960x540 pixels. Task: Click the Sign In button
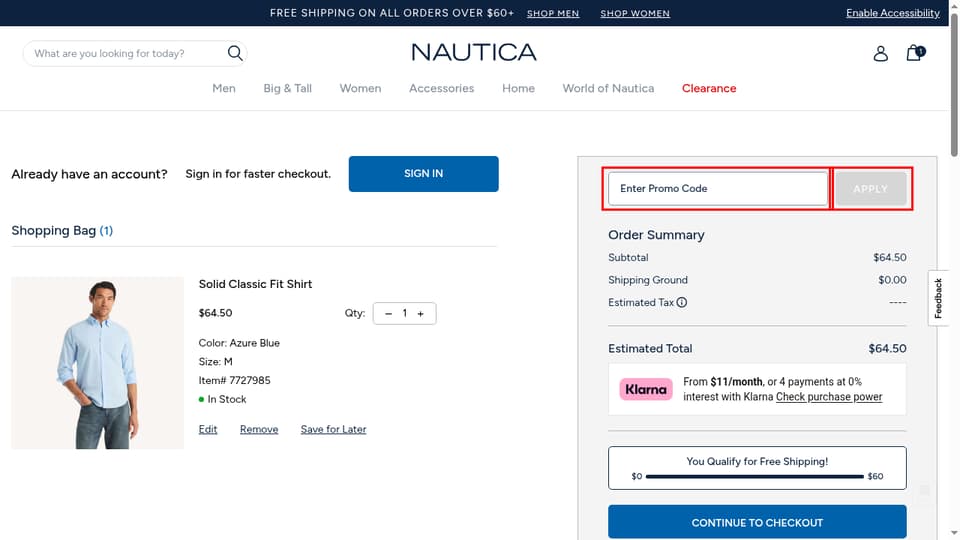(424, 174)
